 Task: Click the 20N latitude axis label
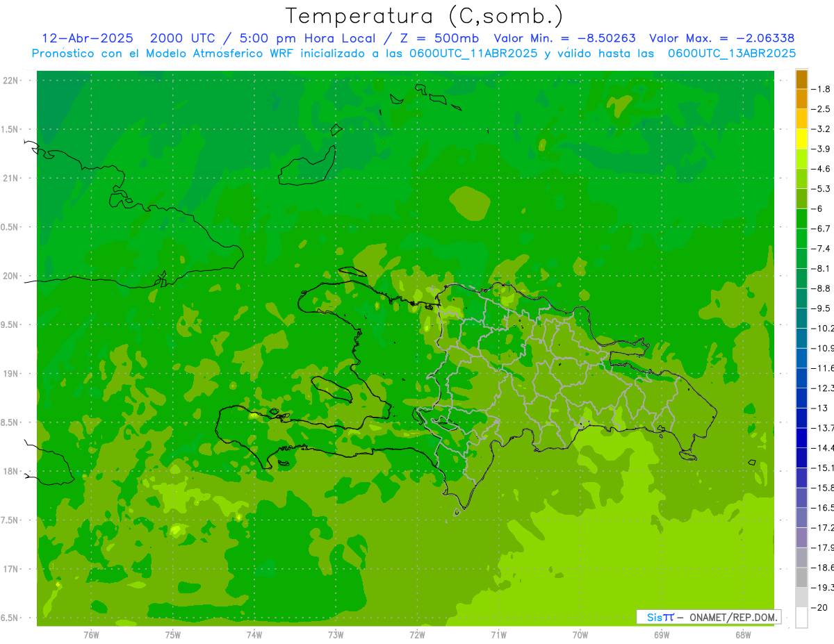click(x=12, y=276)
